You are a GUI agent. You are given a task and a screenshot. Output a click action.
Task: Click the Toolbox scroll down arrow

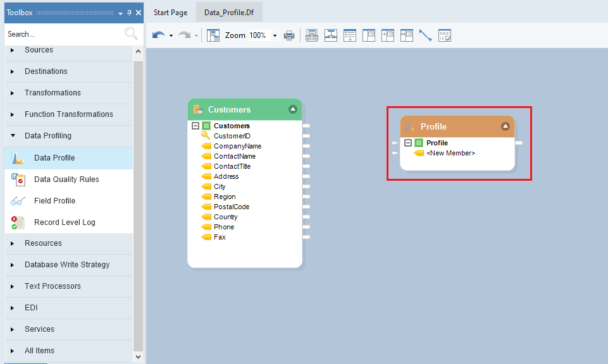pyautogui.click(x=139, y=357)
